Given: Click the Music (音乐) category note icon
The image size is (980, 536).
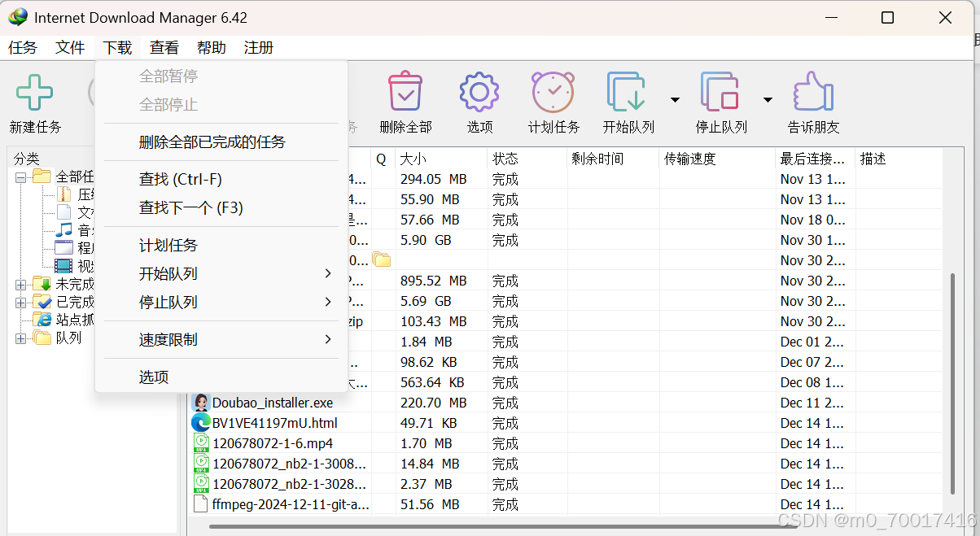Looking at the screenshot, I should pyautogui.click(x=64, y=230).
